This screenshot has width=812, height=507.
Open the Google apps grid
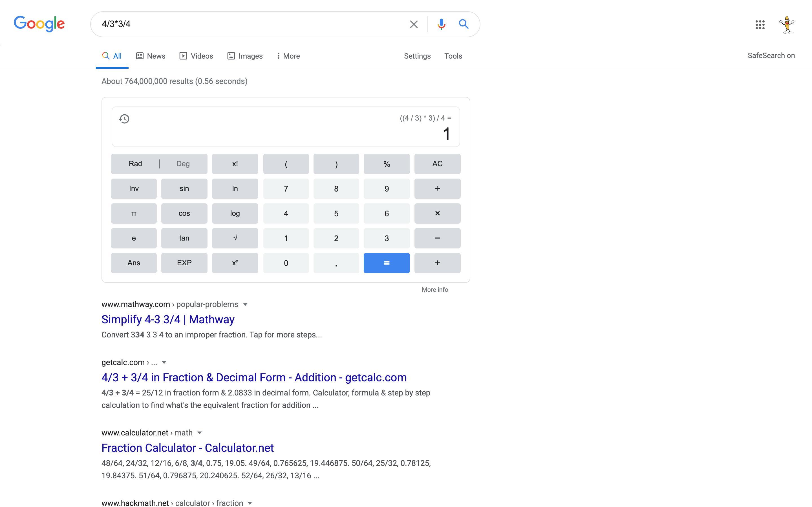click(760, 25)
